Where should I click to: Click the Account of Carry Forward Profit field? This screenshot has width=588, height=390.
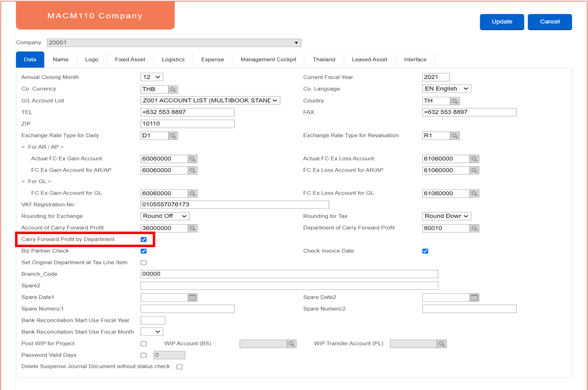[164, 228]
